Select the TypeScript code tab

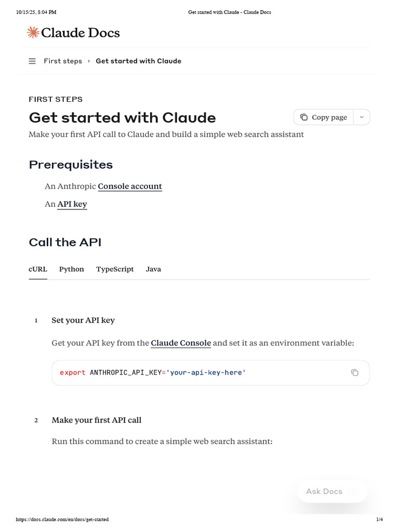click(x=115, y=269)
